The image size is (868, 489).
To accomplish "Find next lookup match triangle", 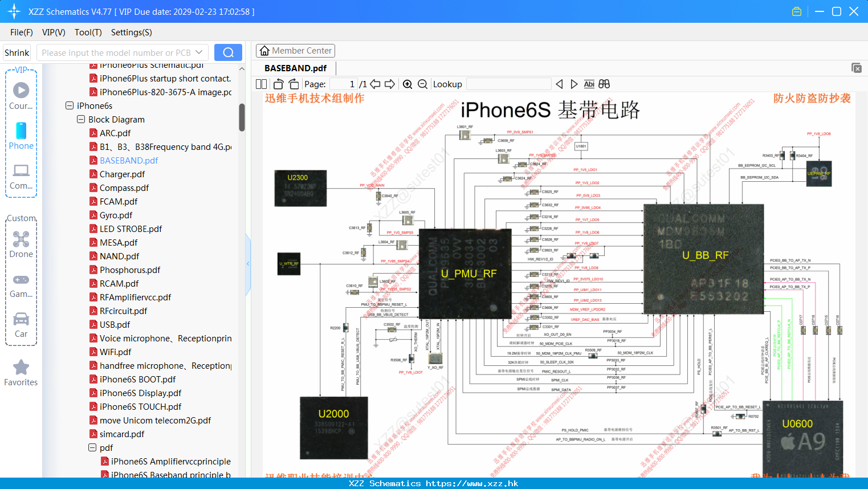I will coord(574,84).
